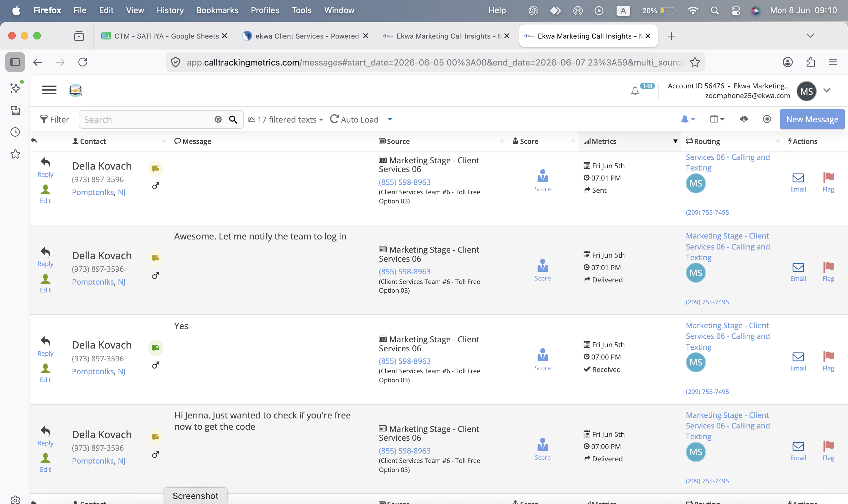
Task: Click the Score icon in the 'Yes' row
Action: [543, 355]
